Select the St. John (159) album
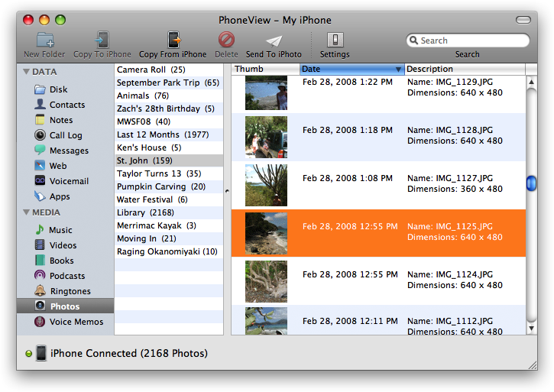The height and width of the screenshot is (392, 554). point(169,160)
